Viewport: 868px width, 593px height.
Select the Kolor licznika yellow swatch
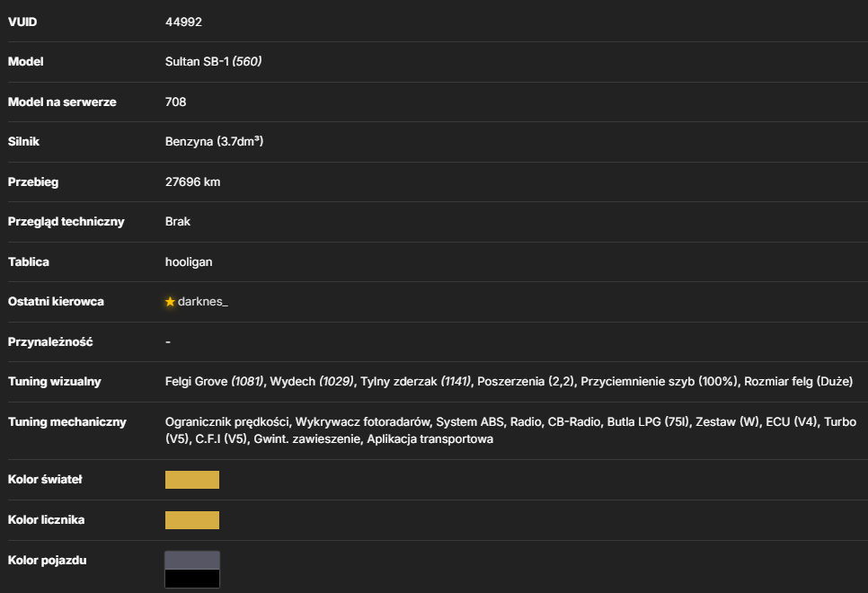(192, 520)
